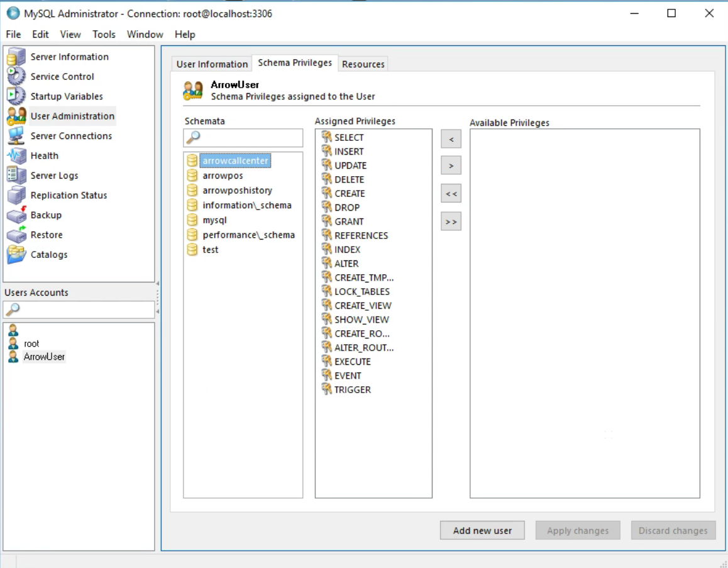Viewport: 728px width, 568px height.
Task: Click the double right arrow remove-all button
Action: tap(451, 221)
